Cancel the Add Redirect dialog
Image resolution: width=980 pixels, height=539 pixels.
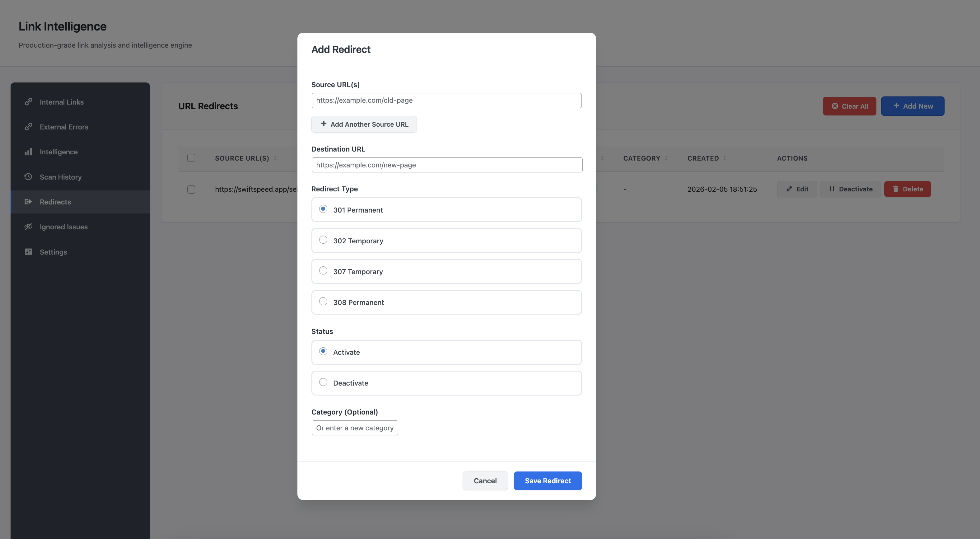tap(485, 481)
